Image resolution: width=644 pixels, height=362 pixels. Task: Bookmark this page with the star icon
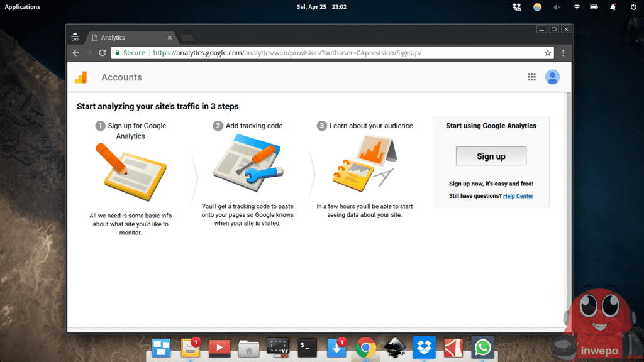tap(548, 53)
